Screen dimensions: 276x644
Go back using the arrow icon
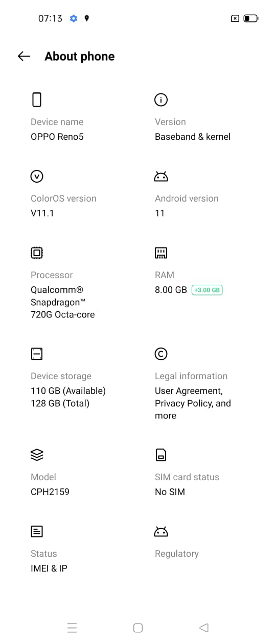tap(24, 56)
